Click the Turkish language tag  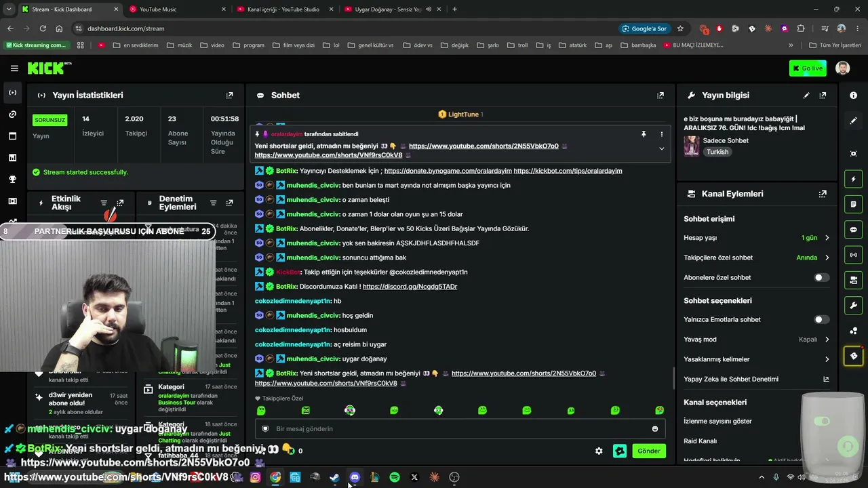[717, 152]
